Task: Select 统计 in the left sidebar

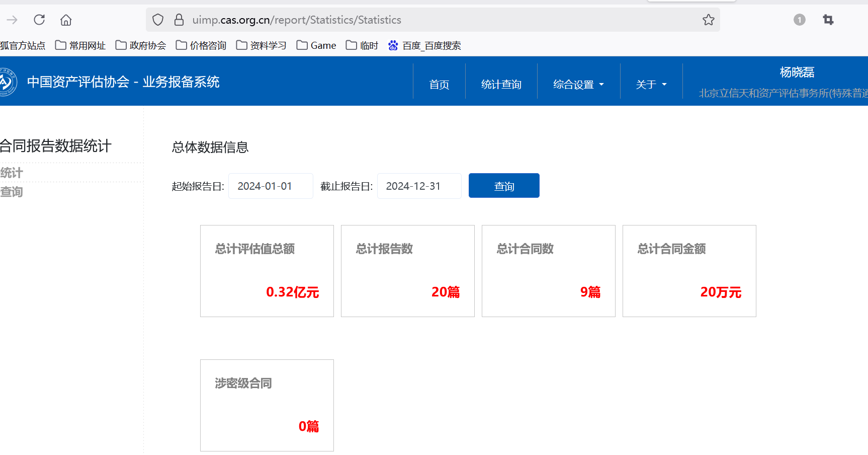Action: 12,173
